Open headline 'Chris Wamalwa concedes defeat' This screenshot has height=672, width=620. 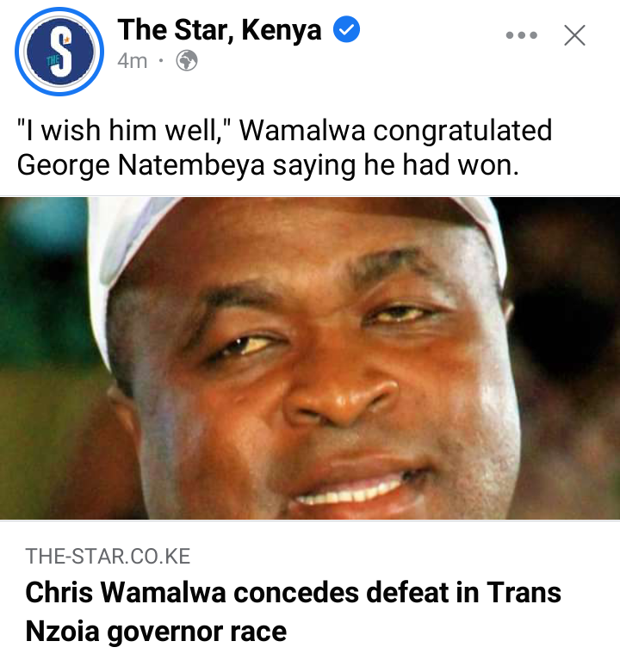294,593
